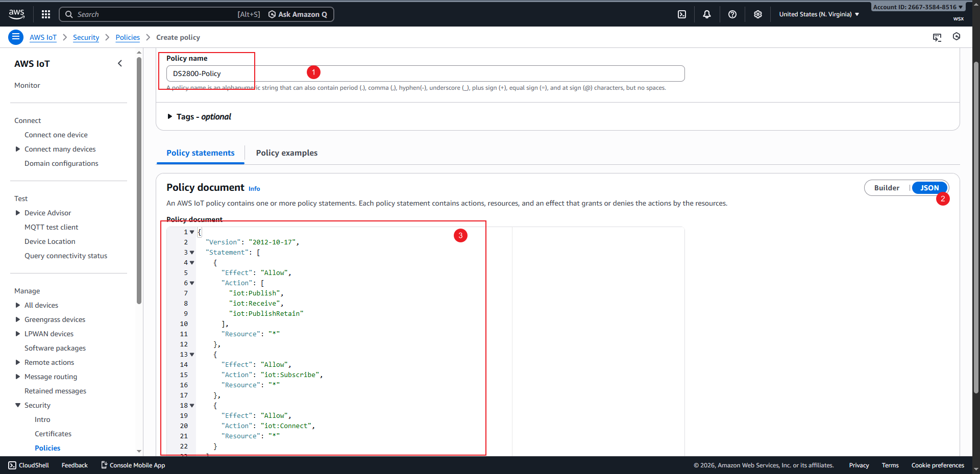Image resolution: width=980 pixels, height=474 pixels.
Task: Switch policy editor to Builder mode
Action: [887, 188]
